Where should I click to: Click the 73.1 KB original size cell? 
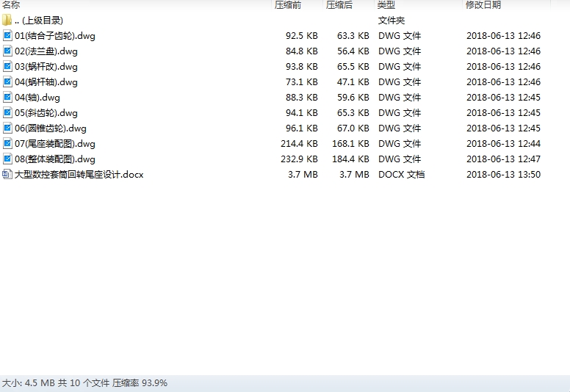(x=302, y=82)
